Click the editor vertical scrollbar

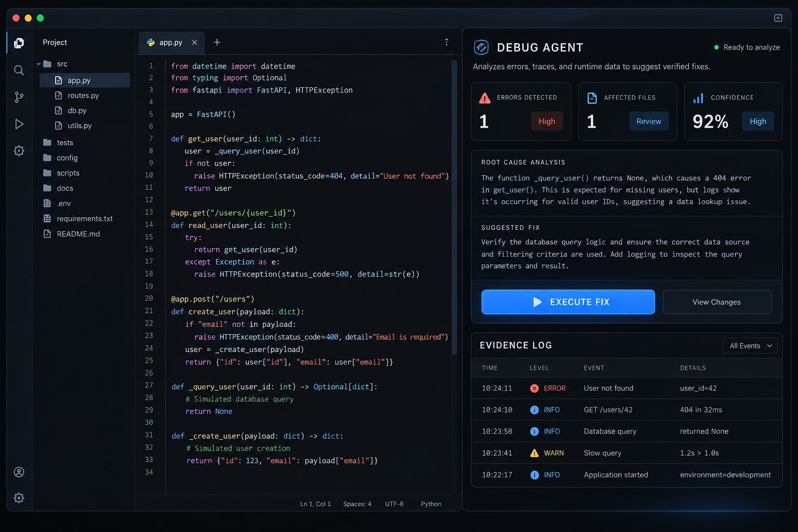454,208
